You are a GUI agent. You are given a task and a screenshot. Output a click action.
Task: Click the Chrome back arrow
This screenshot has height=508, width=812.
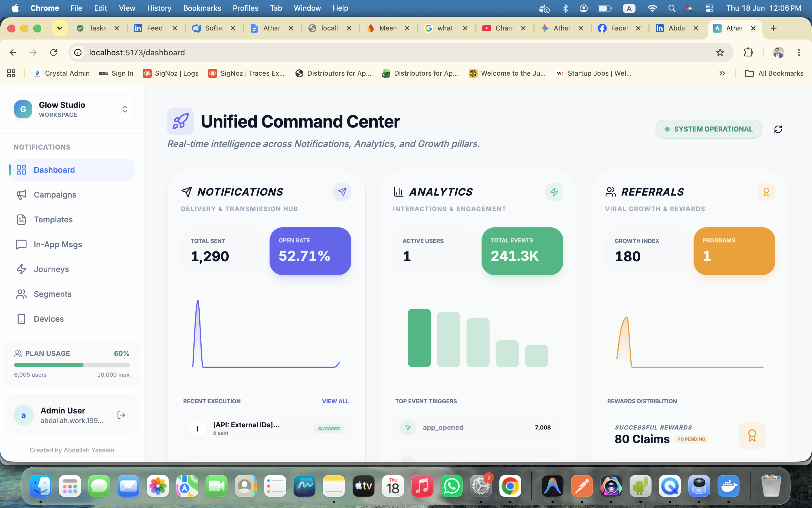click(13, 52)
